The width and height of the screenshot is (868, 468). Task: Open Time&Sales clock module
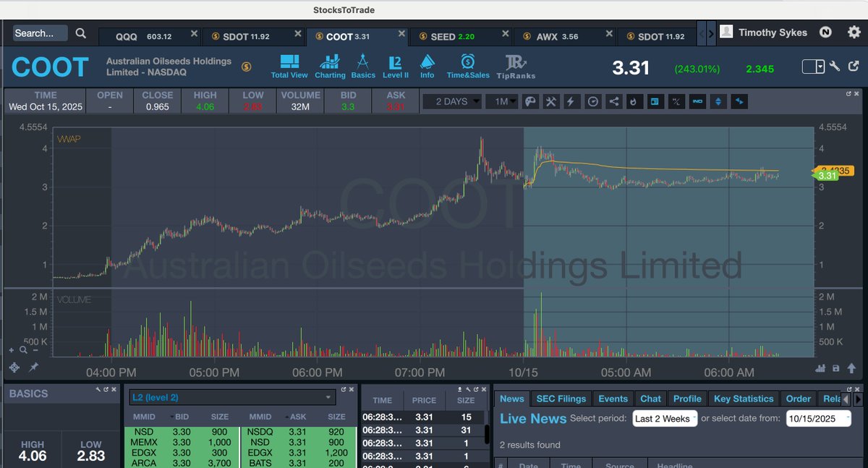[x=468, y=66]
